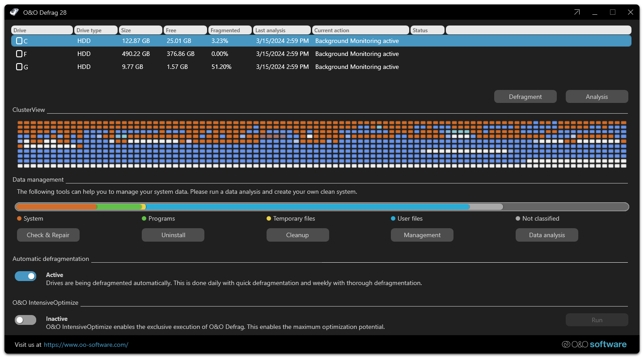Screen dimensions: 644x358
Task: Start Data analysis
Action: click(547, 235)
